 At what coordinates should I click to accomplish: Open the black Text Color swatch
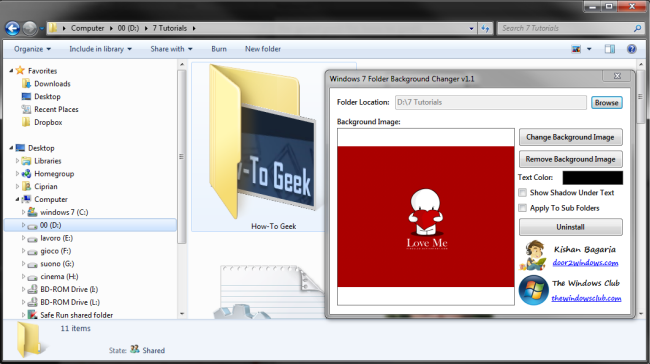coord(592,177)
